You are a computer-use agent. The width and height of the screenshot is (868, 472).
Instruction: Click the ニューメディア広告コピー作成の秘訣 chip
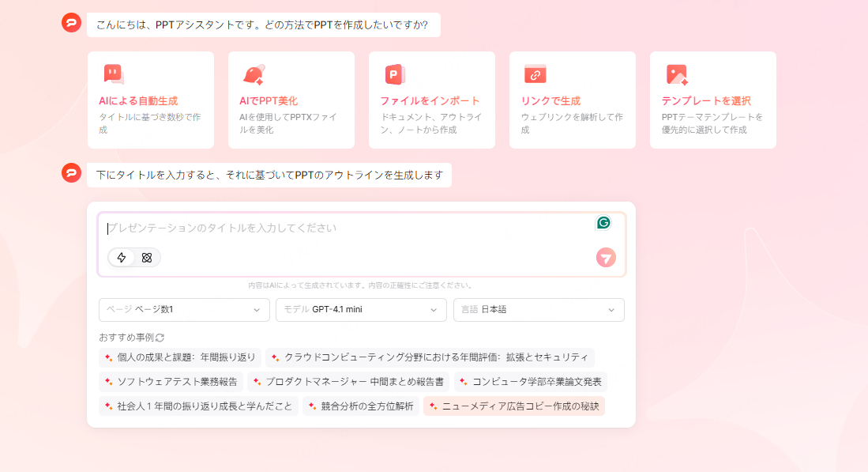514,406
